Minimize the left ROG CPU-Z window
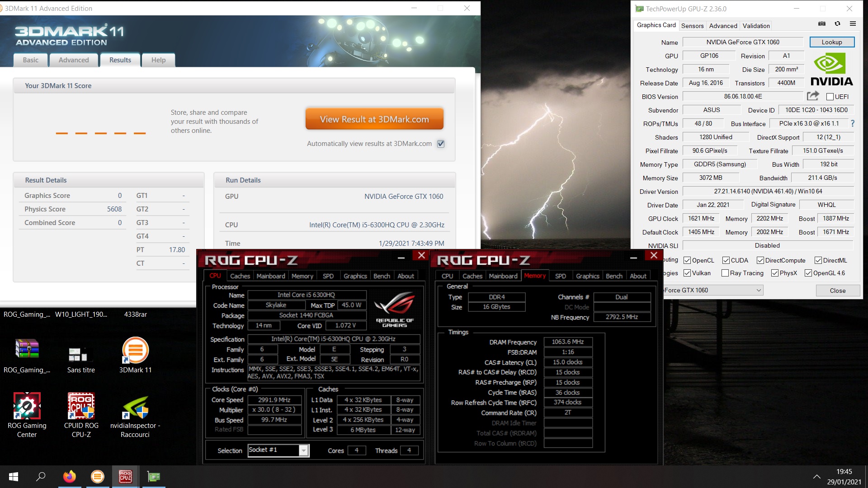 click(x=401, y=257)
